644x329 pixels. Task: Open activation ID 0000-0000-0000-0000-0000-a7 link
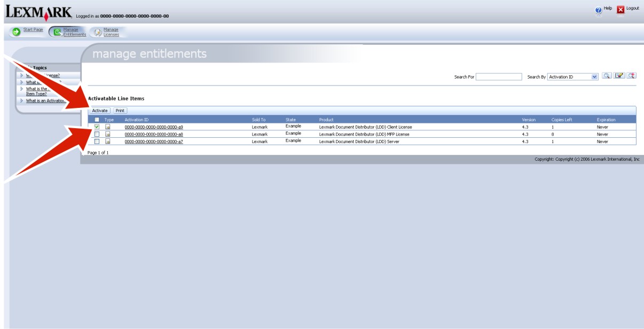[154, 142]
